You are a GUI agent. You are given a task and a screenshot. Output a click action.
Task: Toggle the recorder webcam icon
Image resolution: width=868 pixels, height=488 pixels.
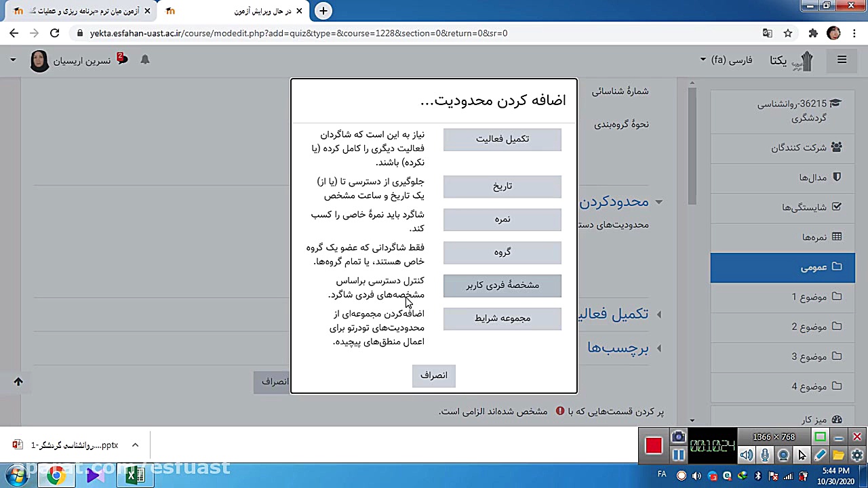click(x=783, y=455)
